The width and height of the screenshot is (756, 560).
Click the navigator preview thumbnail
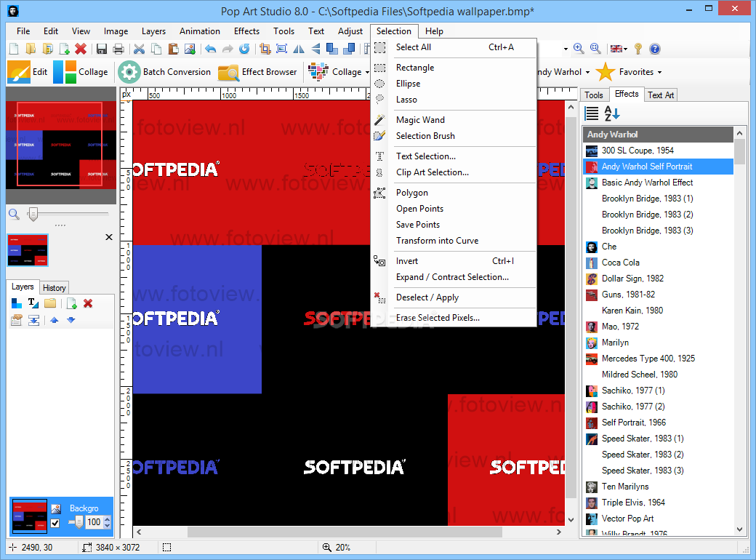coord(61,145)
